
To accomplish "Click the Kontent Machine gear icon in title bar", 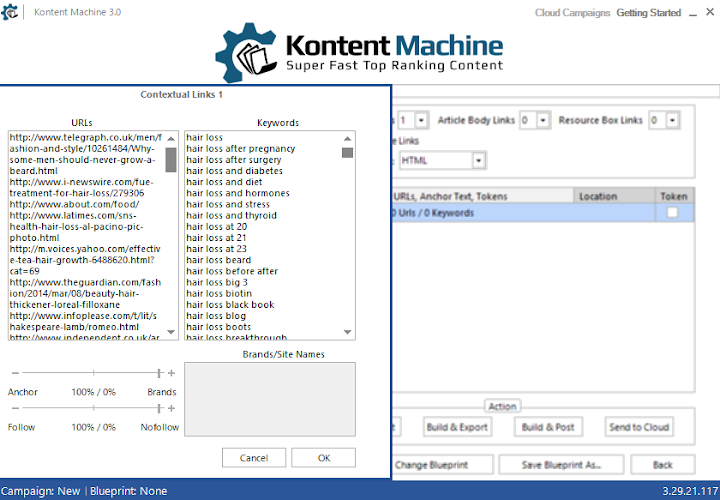I will [x=9, y=12].
